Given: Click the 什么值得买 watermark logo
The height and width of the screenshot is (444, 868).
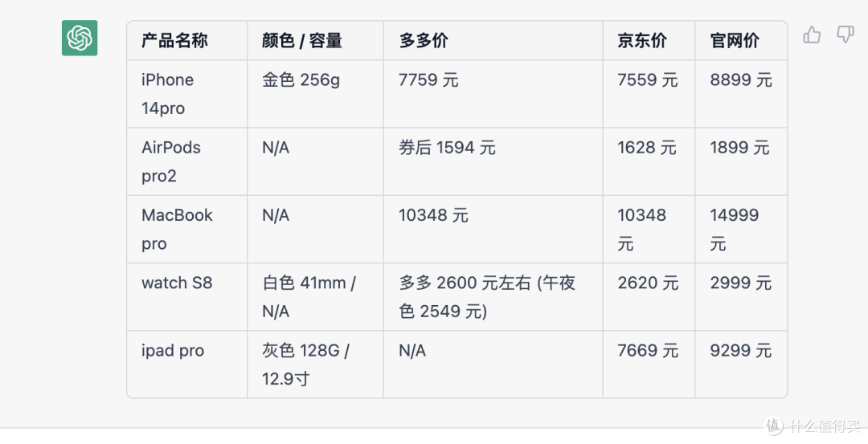Looking at the screenshot, I should coord(813,426).
